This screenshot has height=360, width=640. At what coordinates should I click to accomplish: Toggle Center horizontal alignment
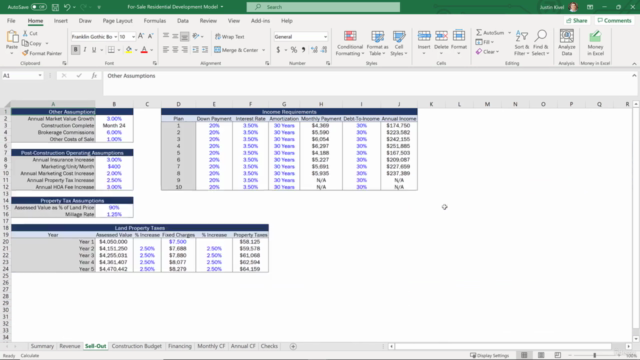coord(175,50)
